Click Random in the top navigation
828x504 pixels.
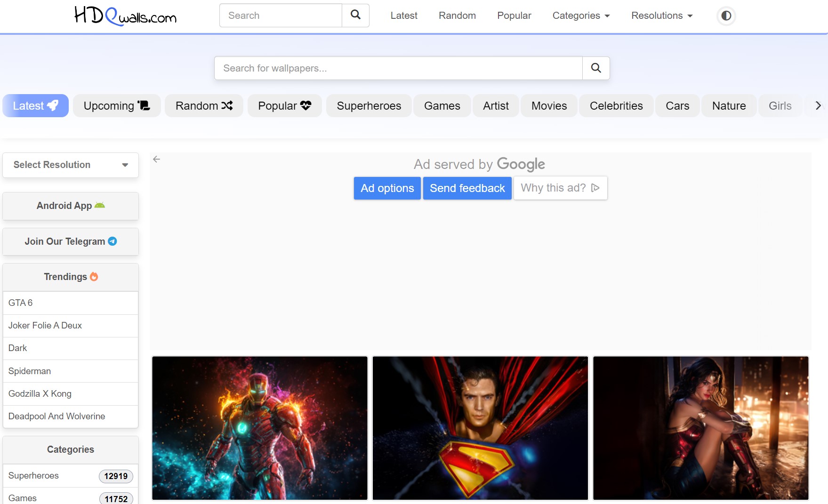coord(457,16)
